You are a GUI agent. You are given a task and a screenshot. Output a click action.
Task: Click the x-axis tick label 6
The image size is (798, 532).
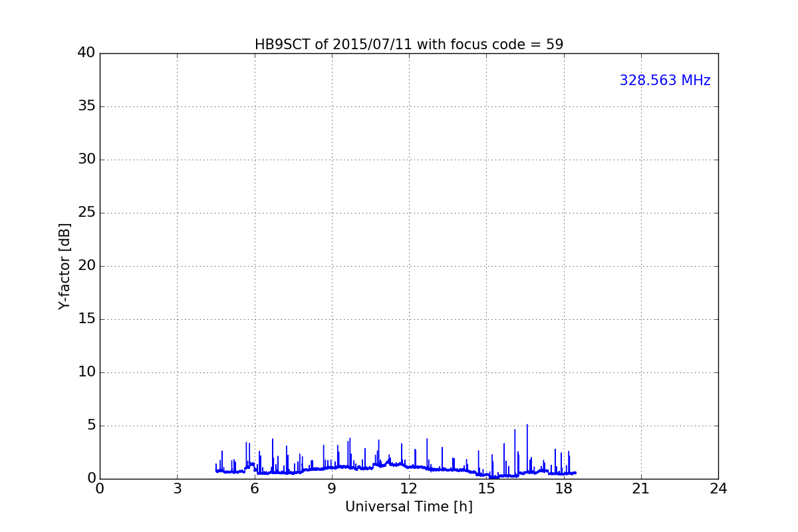(255, 489)
